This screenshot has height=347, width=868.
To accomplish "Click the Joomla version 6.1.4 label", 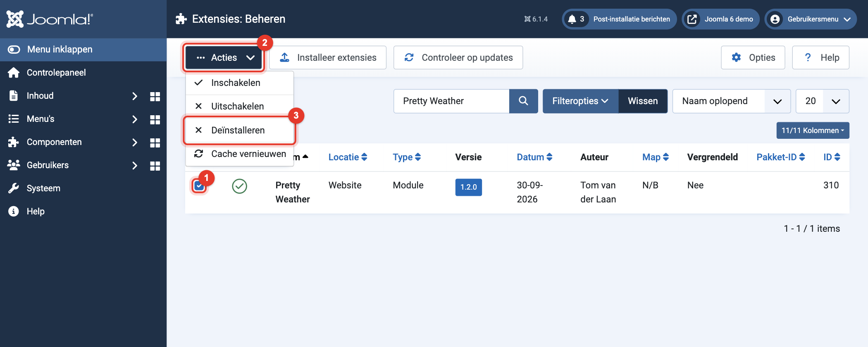I will pyautogui.click(x=536, y=19).
